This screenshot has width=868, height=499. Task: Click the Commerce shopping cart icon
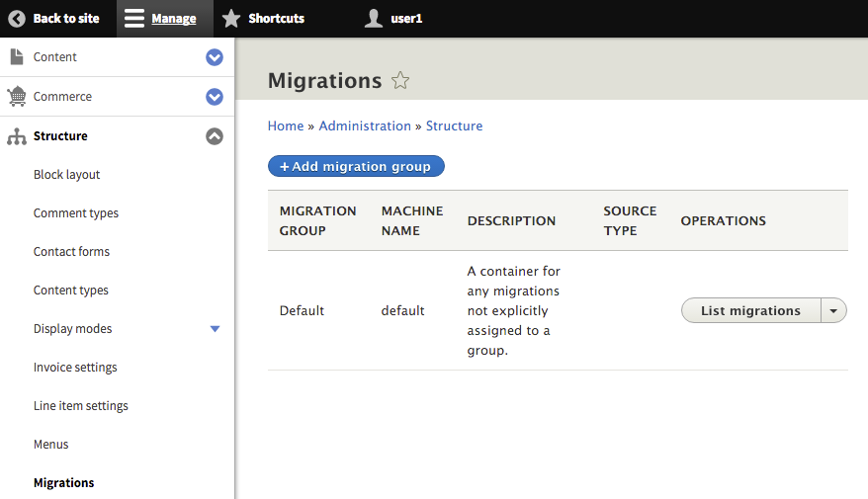[17, 96]
